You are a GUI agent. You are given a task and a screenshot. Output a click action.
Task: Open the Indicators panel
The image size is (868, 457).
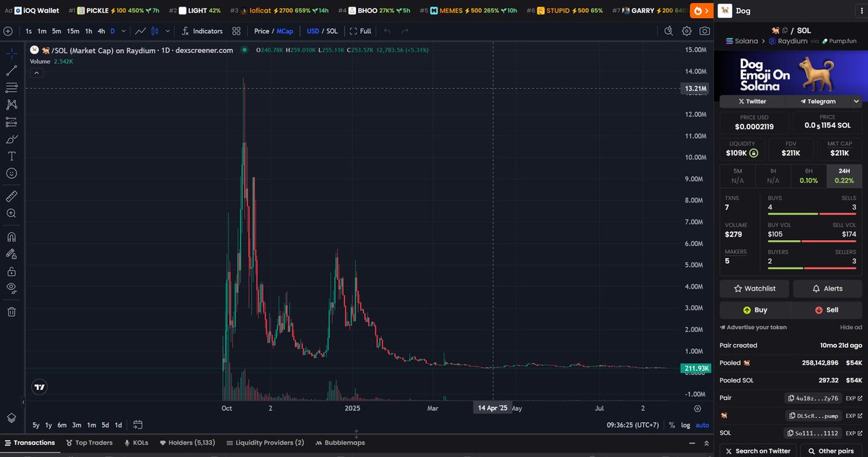coord(208,31)
